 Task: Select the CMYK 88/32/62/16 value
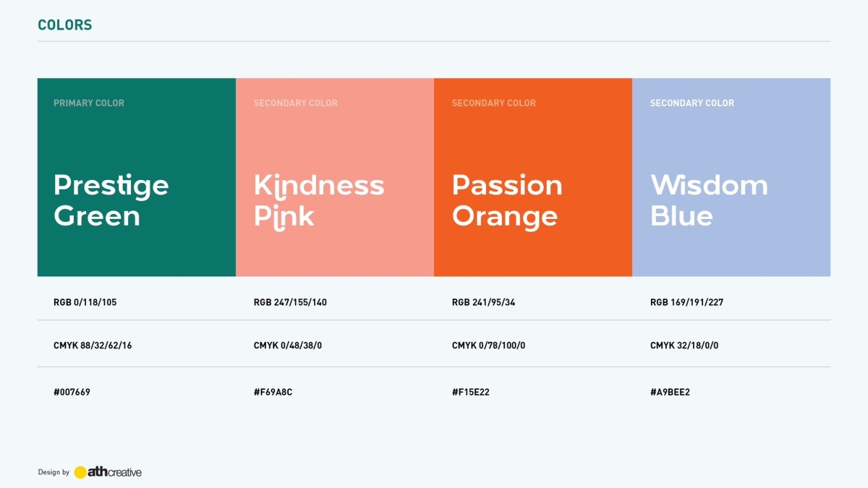coord(93,346)
